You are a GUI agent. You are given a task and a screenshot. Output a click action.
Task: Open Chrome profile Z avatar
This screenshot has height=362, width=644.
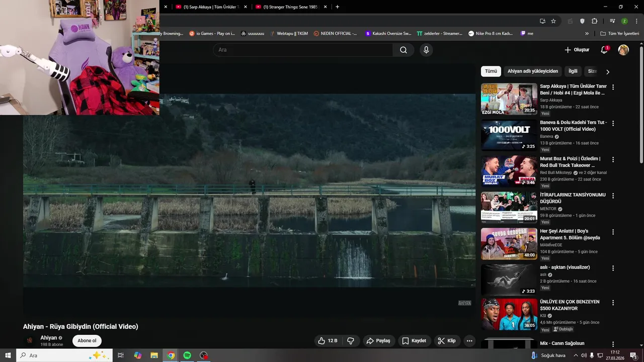click(624, 21)
